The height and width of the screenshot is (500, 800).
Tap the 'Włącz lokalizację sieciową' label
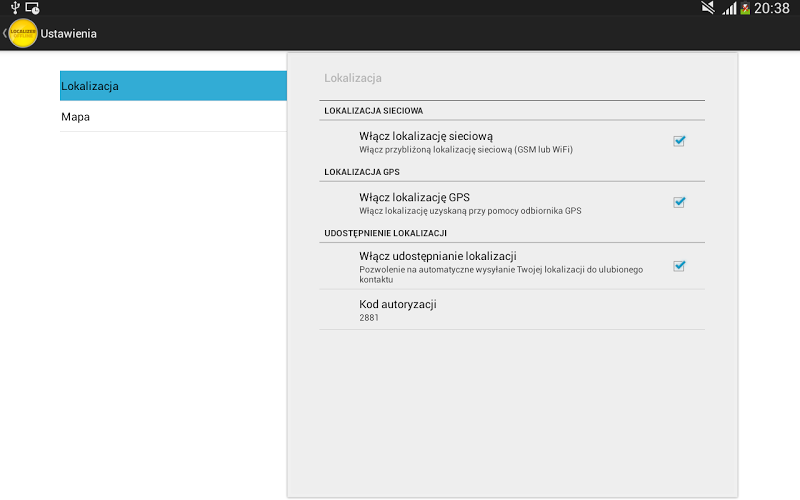(426, 136)
